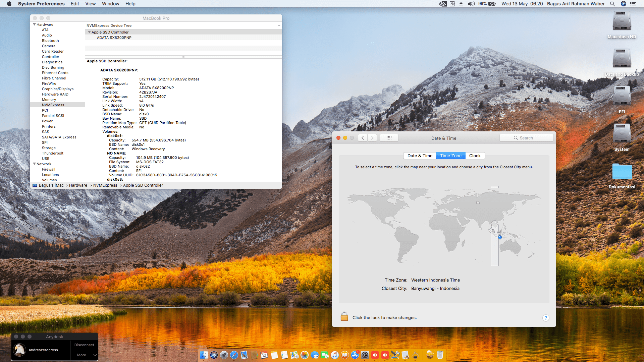Image resolution: width=644 pixels, height=362 pixels.
Task: Click battery status icon in menu bar
Action: (492, 4)
